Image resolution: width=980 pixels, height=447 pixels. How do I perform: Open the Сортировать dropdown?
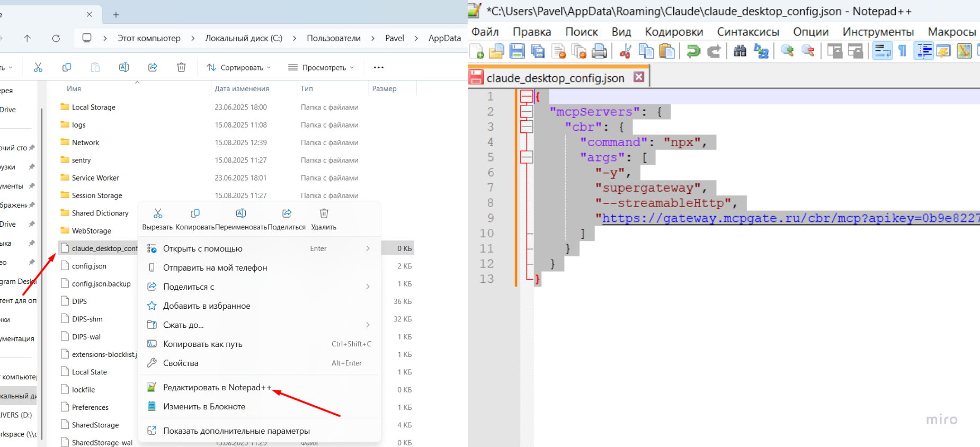click(239, 67)
